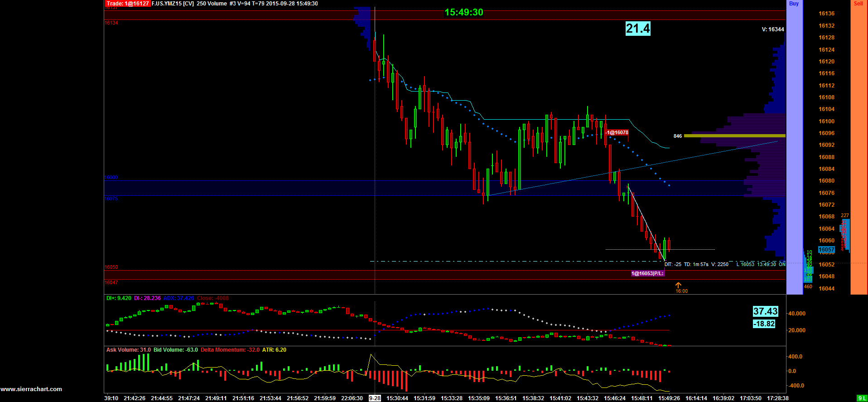Click the 20.000 ADX scale value
Screen dimensions: 868x402
coord(797,330)
